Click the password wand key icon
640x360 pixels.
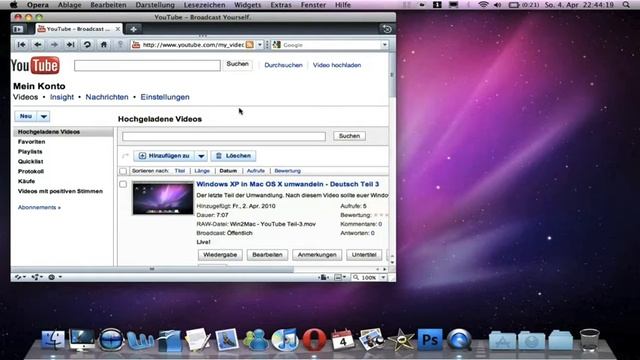click(120, 44)
